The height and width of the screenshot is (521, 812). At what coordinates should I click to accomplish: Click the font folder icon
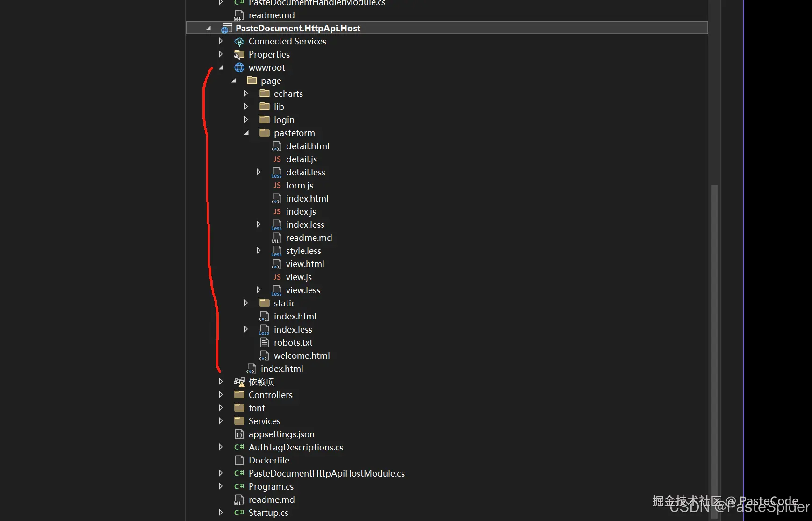tap(239, 408)
